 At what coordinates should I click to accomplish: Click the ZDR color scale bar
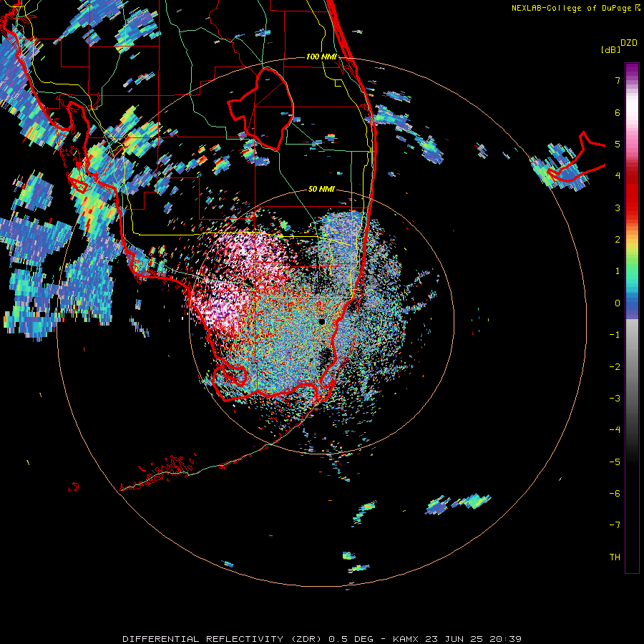tap(632, 318)
